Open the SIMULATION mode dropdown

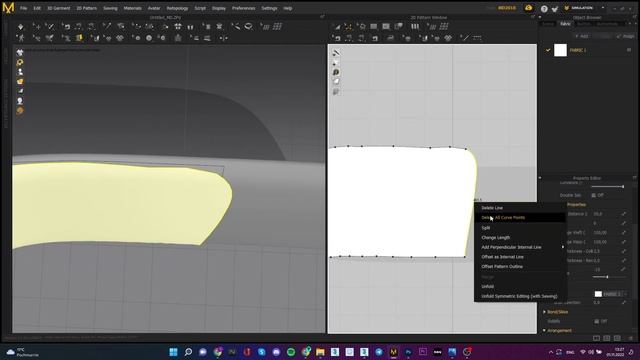[x=603, y=8]
